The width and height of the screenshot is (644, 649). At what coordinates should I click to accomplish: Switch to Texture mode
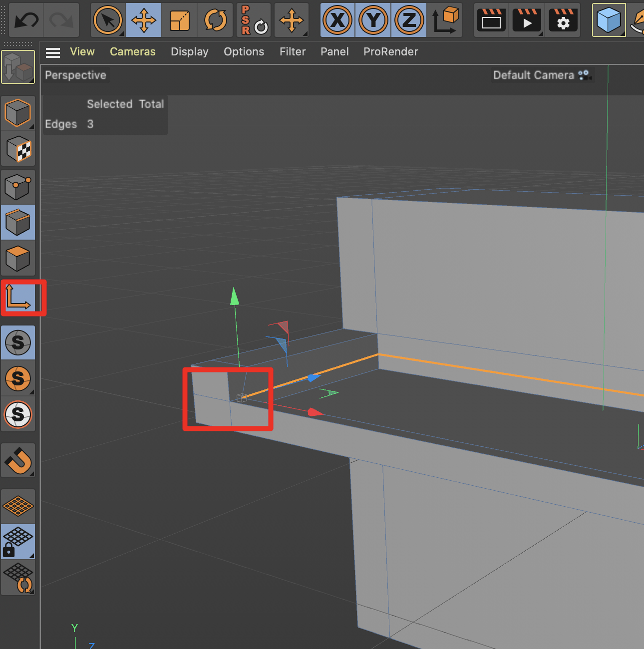click(18, 149)
